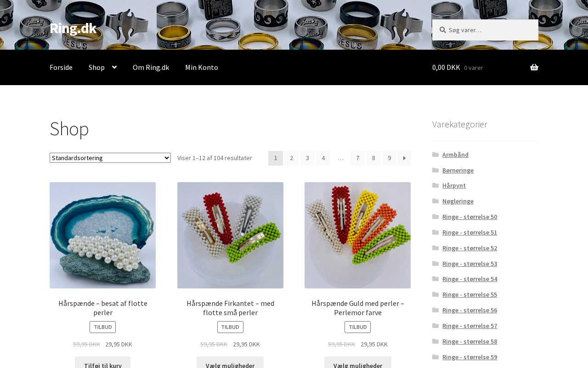This screenshot has width=588, height=368.
Task: Go to the Min Konto page
Action: [x=202, y=68]
